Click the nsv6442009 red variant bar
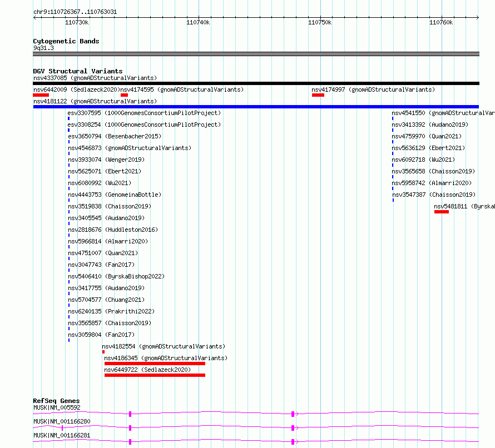The height and width of the screenshot is (448, 495). point(41,95)
